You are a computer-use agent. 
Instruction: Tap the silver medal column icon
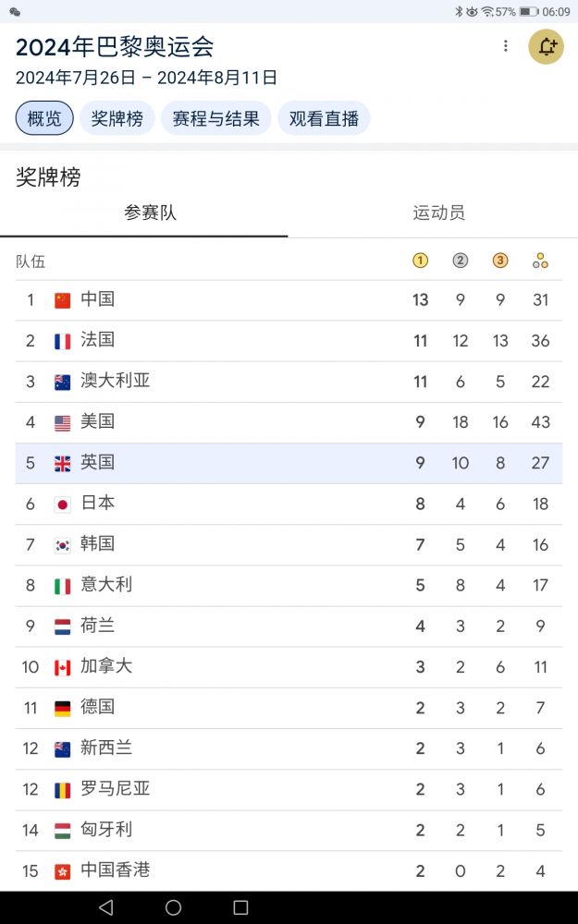461,261
